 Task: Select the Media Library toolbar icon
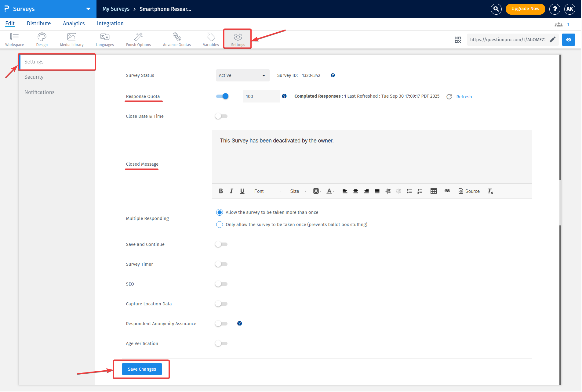click(71, 39)
